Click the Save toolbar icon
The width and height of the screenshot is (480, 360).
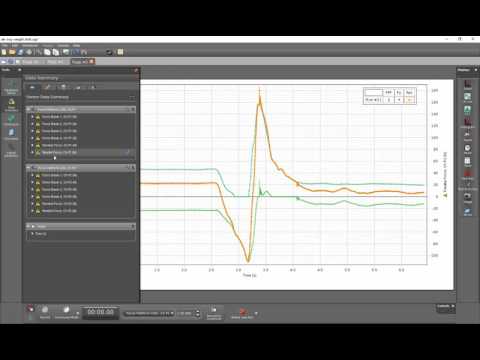coord(21,52)
